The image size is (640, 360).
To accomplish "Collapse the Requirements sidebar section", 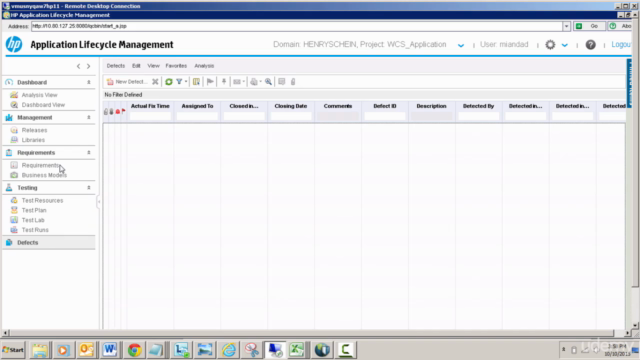I will click(89, 153).
